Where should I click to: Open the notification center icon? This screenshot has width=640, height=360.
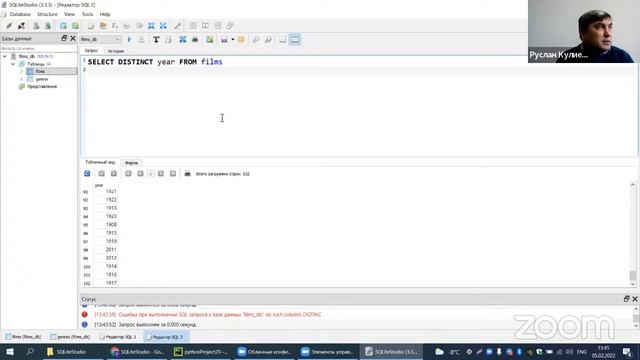(627, 352)
